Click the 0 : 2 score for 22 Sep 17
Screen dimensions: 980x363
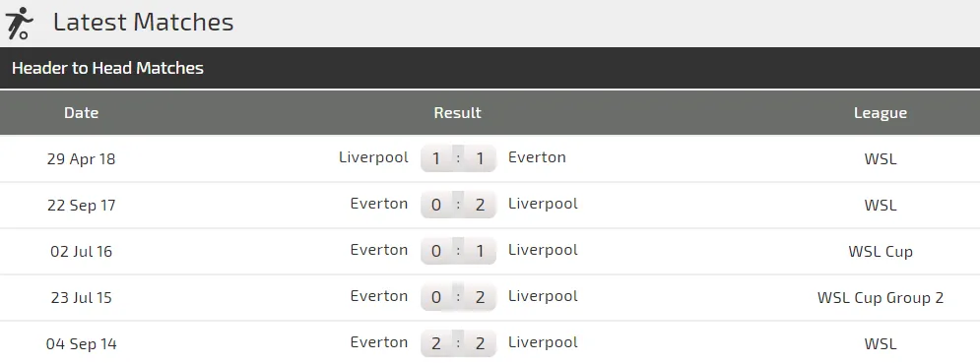pos(458,205)
